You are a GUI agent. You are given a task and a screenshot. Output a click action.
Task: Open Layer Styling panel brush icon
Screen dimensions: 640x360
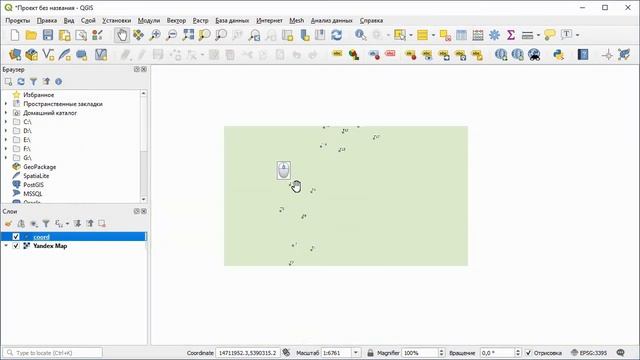(8, 224)
